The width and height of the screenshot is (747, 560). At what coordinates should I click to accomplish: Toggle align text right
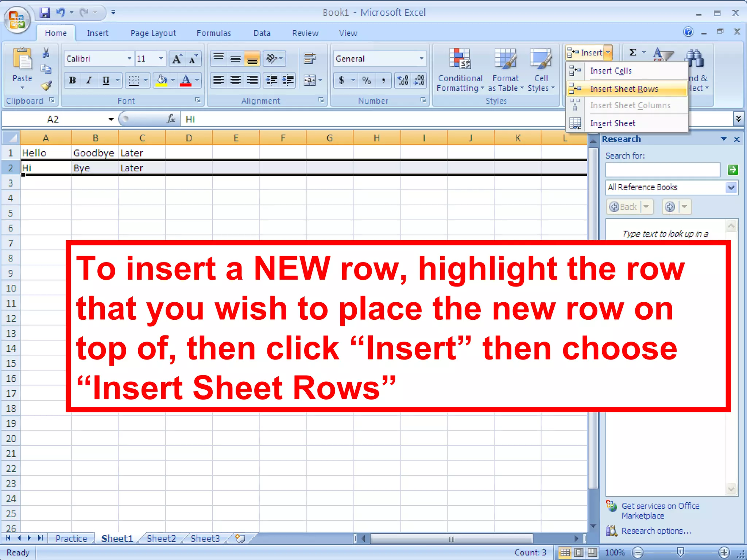pyautogui.click(x=252, y=80)
